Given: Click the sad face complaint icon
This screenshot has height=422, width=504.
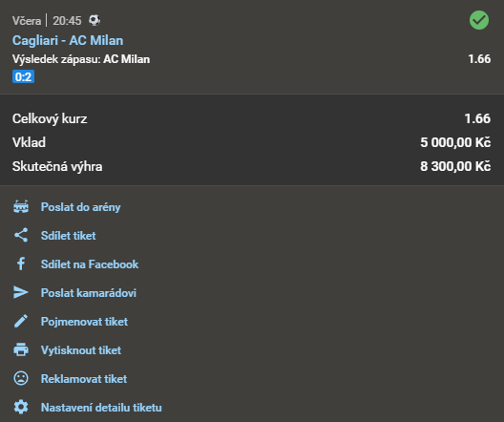Looking at the screenshot, I should (21, 378).
